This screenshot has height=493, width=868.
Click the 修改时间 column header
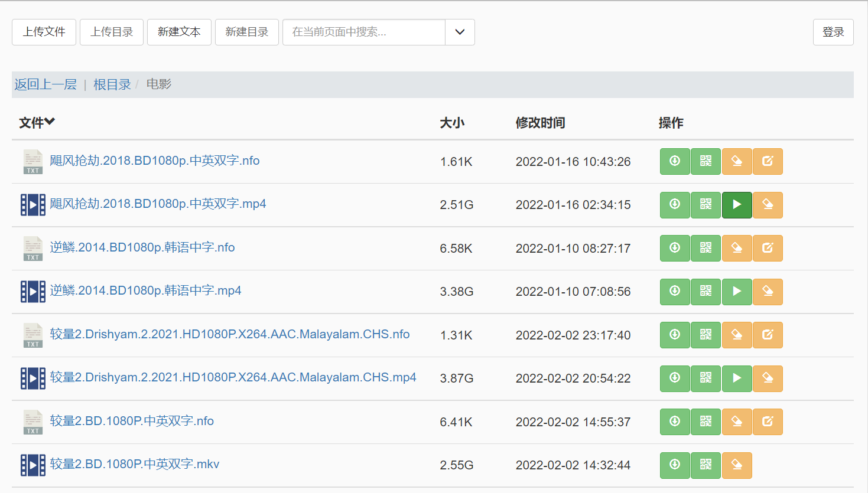(540, 123)
